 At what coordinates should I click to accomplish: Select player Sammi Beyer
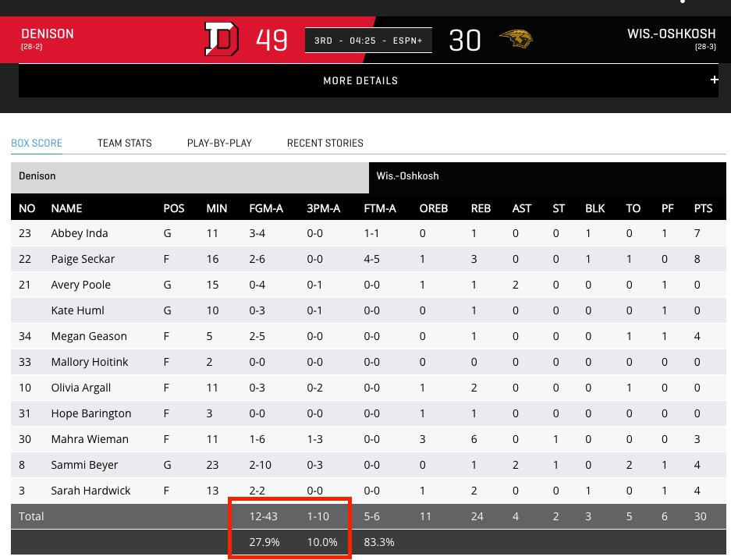click(84, 465)
